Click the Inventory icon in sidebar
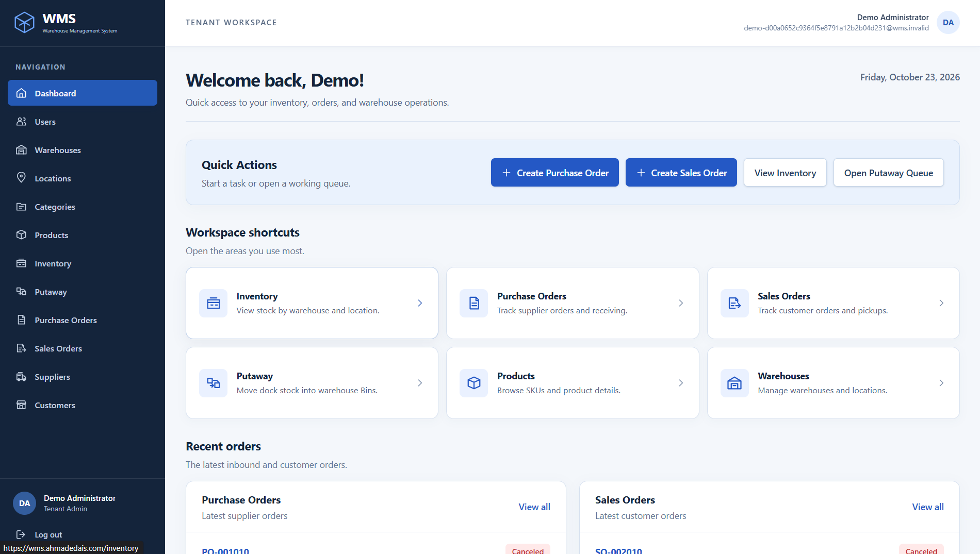This screenshot has height=554, width=980. 21,263
